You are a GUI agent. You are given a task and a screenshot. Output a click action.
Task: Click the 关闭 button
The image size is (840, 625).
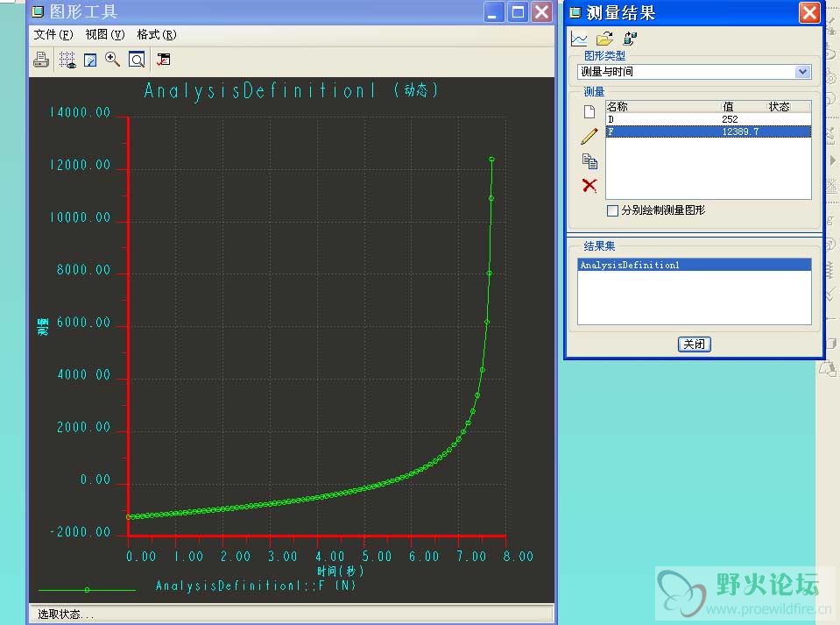click(695, 344)
